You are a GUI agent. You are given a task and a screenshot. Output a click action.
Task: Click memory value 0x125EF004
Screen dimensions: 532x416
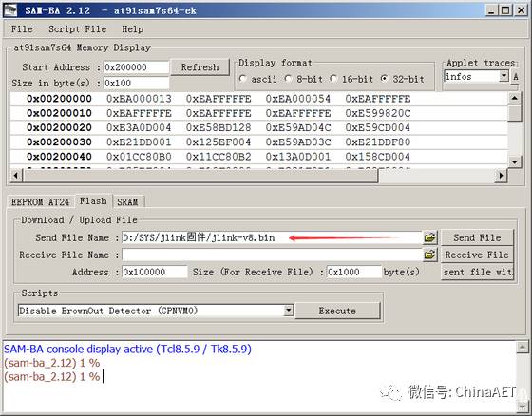click(218, 142)
